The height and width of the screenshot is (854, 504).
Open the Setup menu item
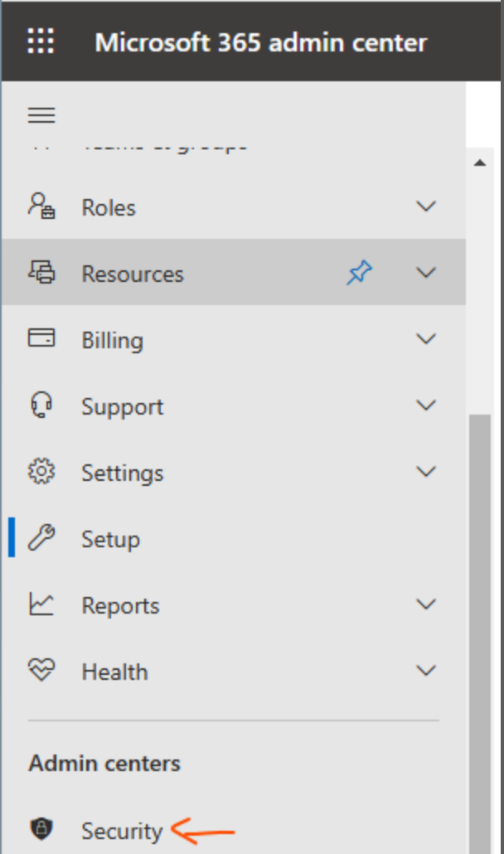pyautogui.click(x=110, y=539)
